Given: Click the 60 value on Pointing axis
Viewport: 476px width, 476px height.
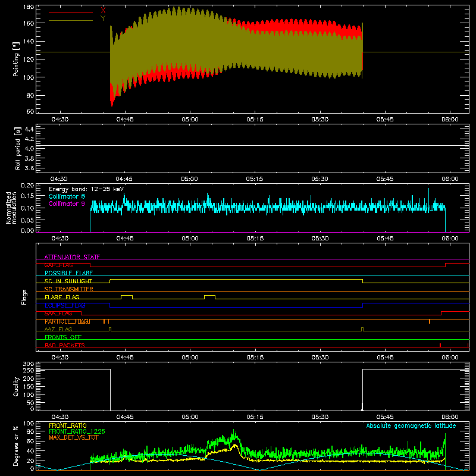Looking at the screenshot, I should (x=30, y=111).
